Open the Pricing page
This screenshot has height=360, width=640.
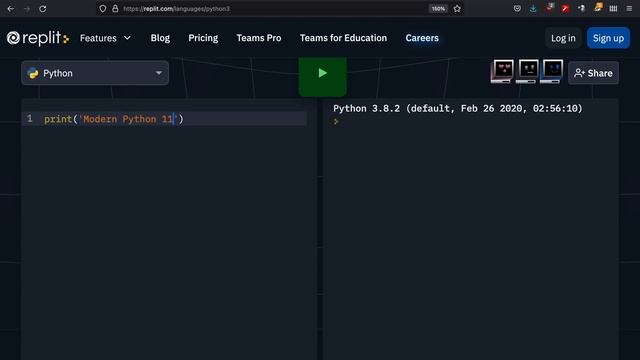[203, 38]
